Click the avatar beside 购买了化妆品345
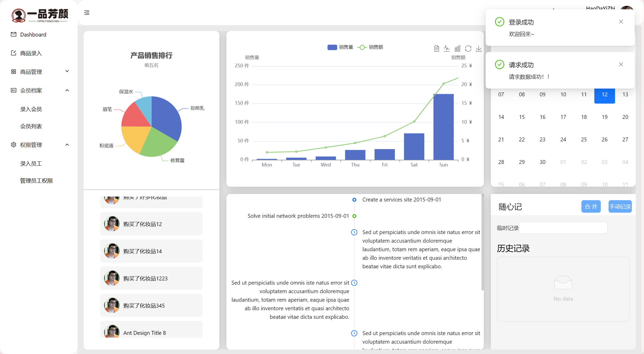The height and width of the screenshot is (354, 644). click(112, 305)
